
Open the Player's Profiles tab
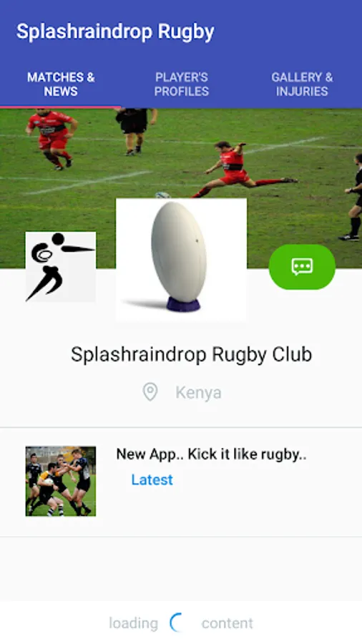[182, 84]
